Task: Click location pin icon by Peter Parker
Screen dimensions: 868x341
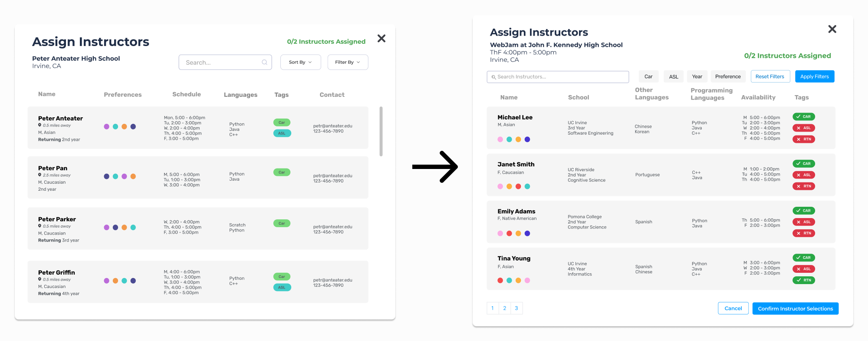Action: tap(39, 226)
